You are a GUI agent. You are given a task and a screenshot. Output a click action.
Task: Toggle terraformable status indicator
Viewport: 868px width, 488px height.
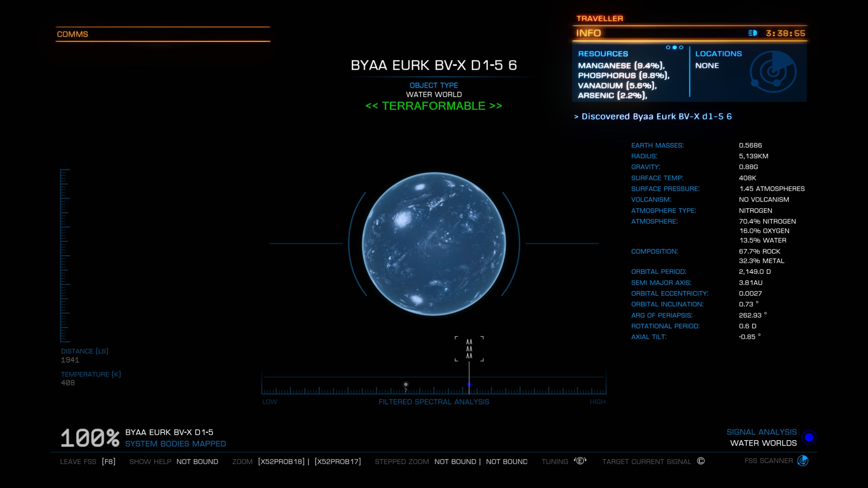click(x=433, y=105)
